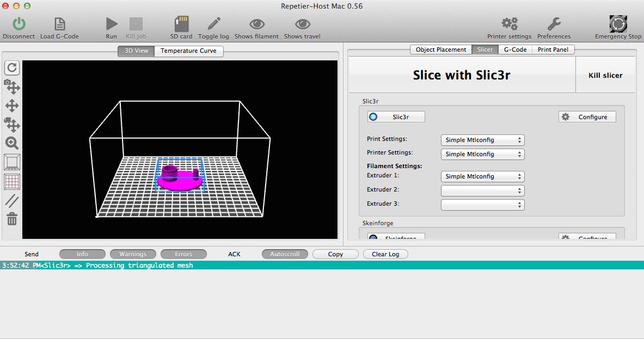
Task: Select the move object tool
Action: coord(12,125)
